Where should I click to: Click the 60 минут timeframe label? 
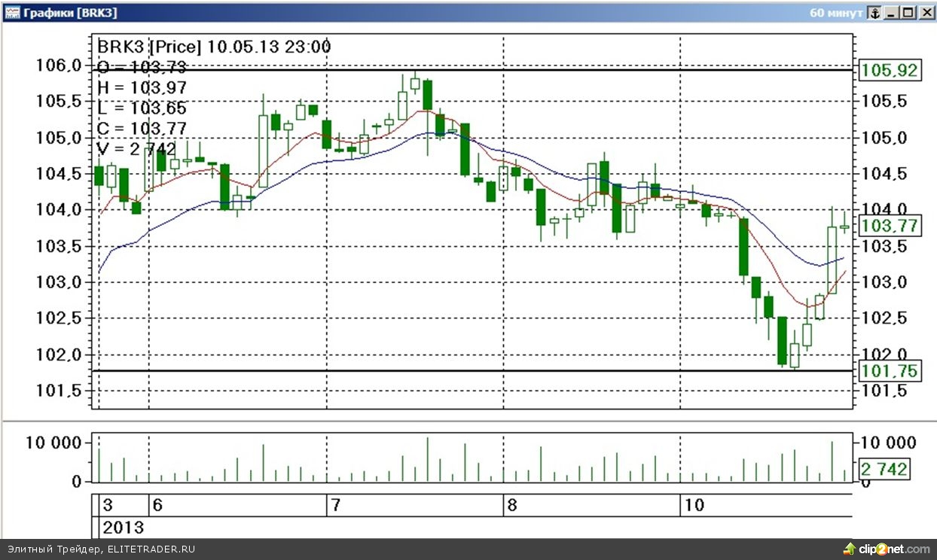tap(835, 13)
